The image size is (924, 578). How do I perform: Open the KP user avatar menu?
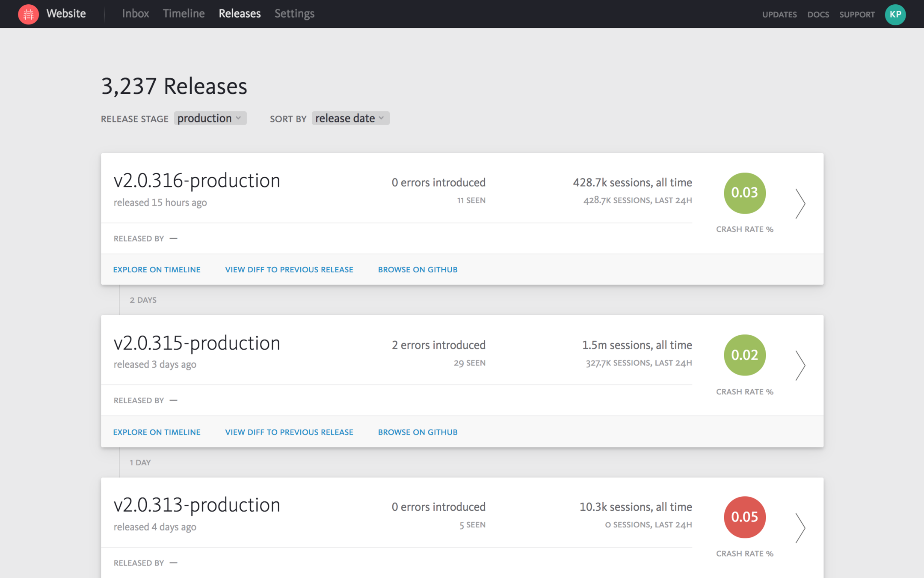pyautogui.click(x=895, y=14)
